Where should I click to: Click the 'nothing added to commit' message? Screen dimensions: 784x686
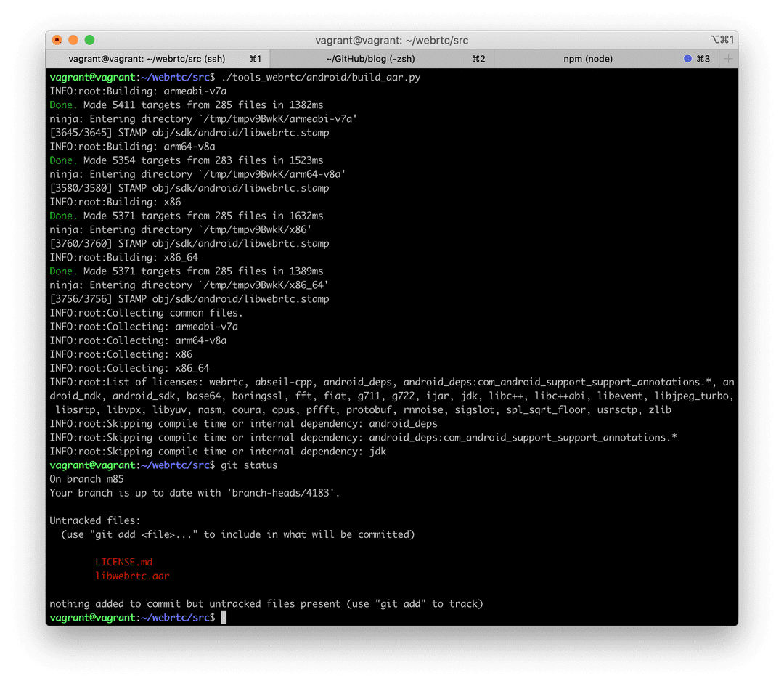coord(266,604)
